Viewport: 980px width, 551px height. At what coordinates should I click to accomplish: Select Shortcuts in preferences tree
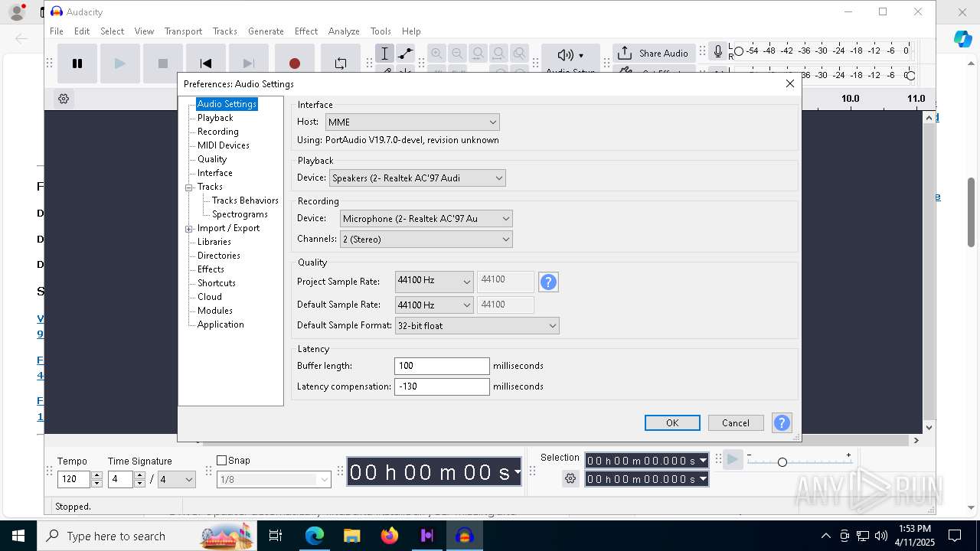point(217,283)
